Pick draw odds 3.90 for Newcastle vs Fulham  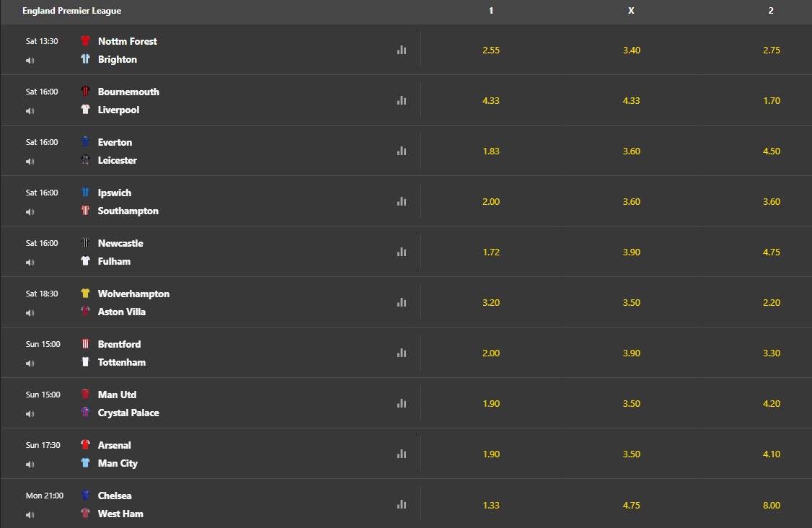click(631, 252)
